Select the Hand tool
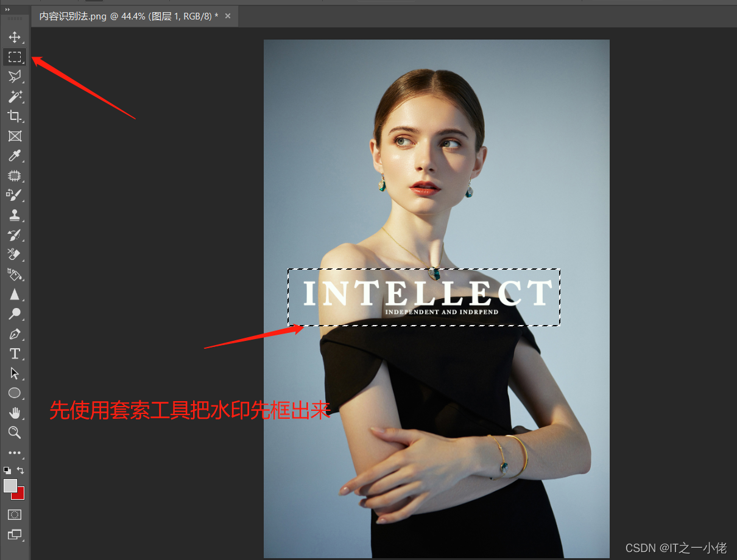 (15, 413)
